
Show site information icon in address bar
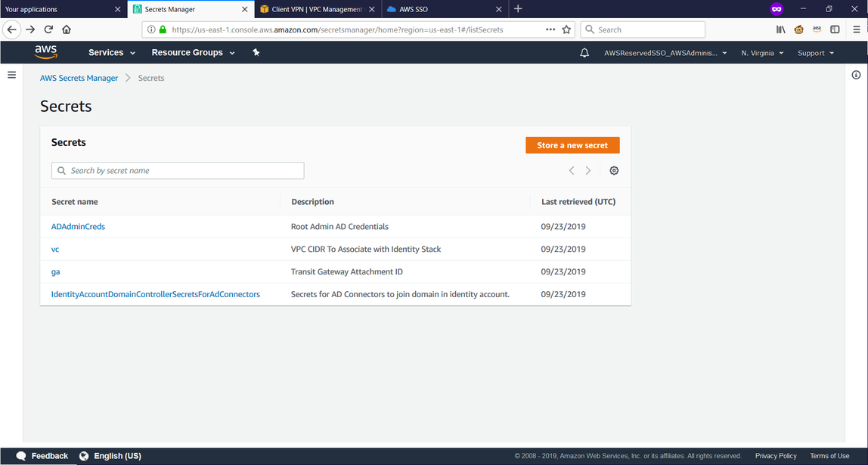point(151,29)
